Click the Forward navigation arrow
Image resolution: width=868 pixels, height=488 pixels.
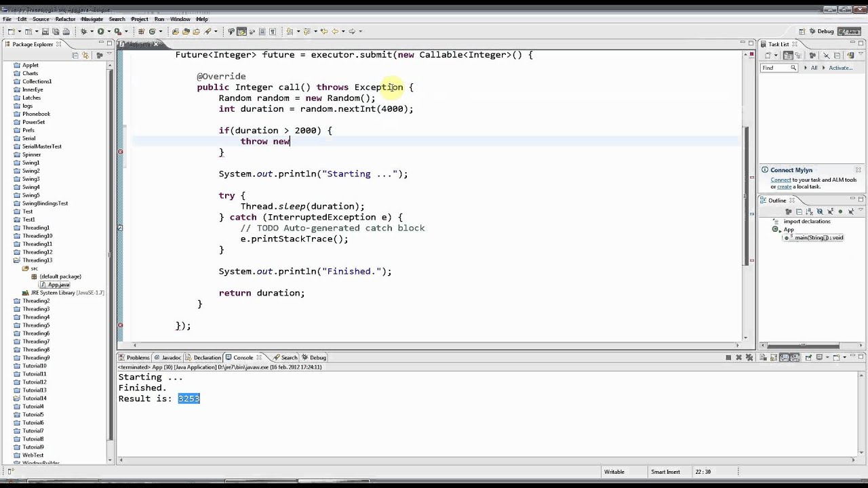(352, 31)
